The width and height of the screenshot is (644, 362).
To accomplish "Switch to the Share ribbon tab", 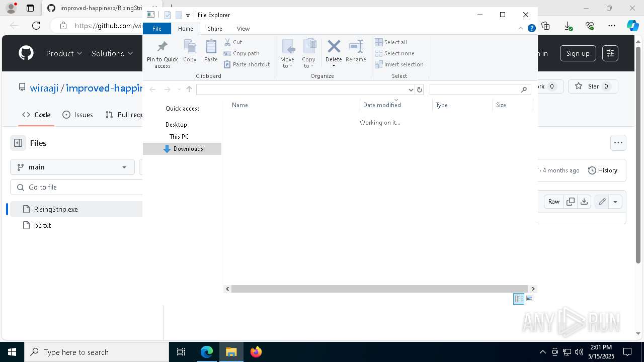I will 215,29.
